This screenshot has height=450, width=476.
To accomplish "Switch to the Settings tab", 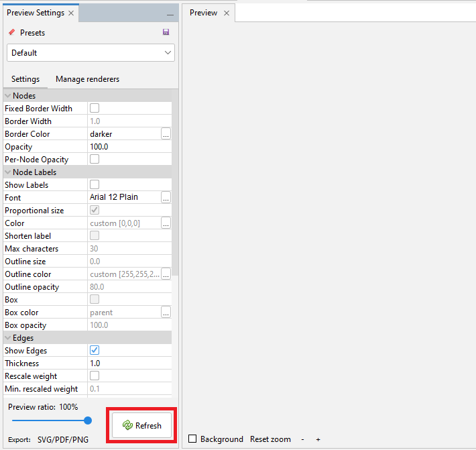I will pyautogui.click(x=25, y=79).
